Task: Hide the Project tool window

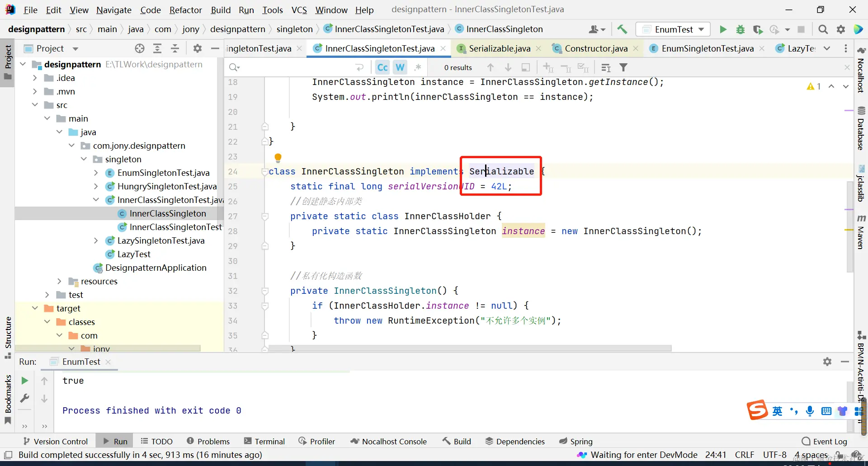Action: pyautogui.click(x=215, y=48)
